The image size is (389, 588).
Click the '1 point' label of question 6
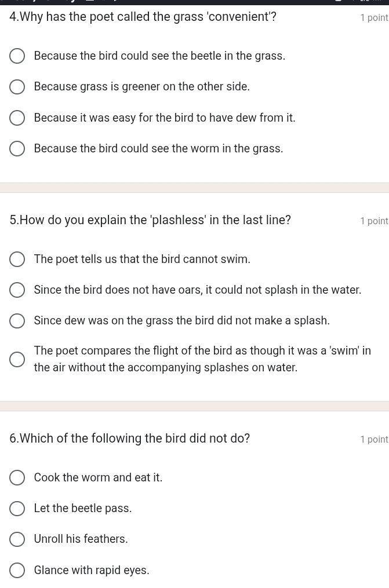tap(374, 439)
